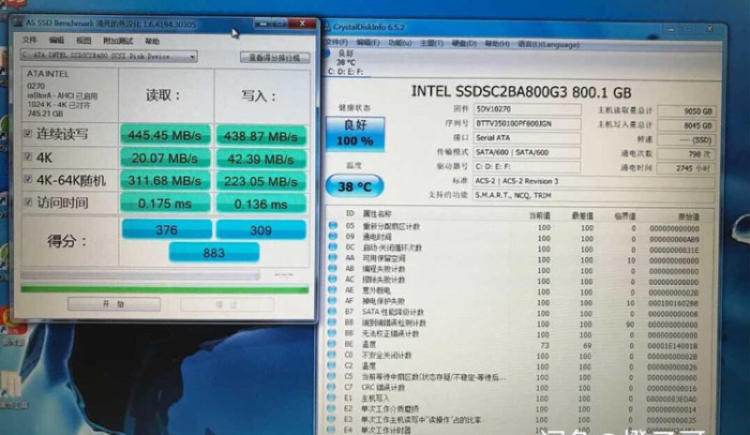Open 视图 menu in AS SSD Benchmark

pos(83,41)
